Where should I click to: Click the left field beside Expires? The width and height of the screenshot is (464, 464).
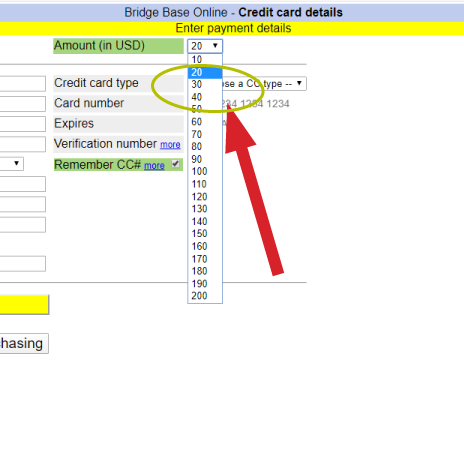point(23,124)
